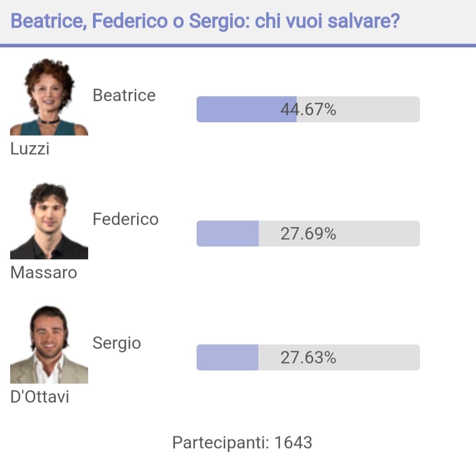This screenshot has height=465, width=476.
Task: Click the Massaro surname text
Action: (x=44, y=272)
